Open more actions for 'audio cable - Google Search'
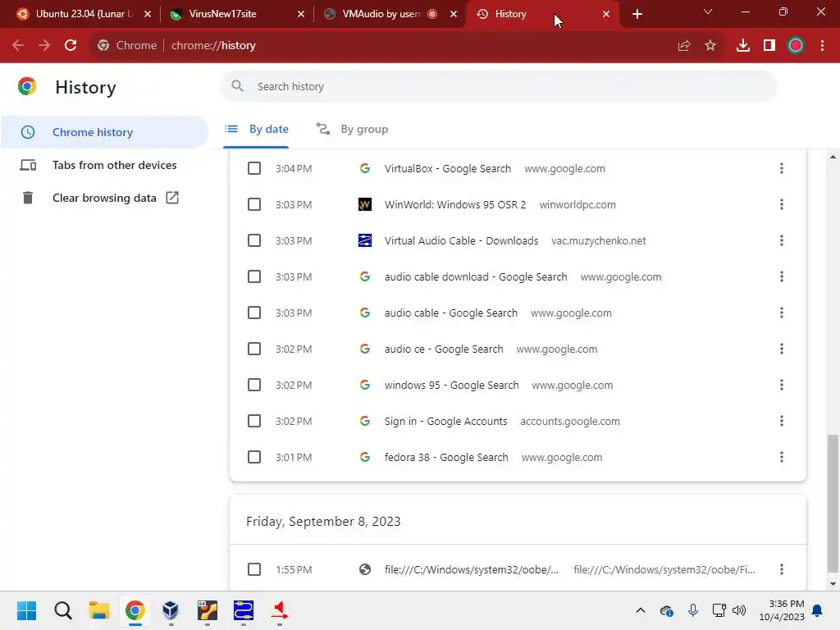The width and height of the screenshot is (840, 630). click(x=782, y=313)
